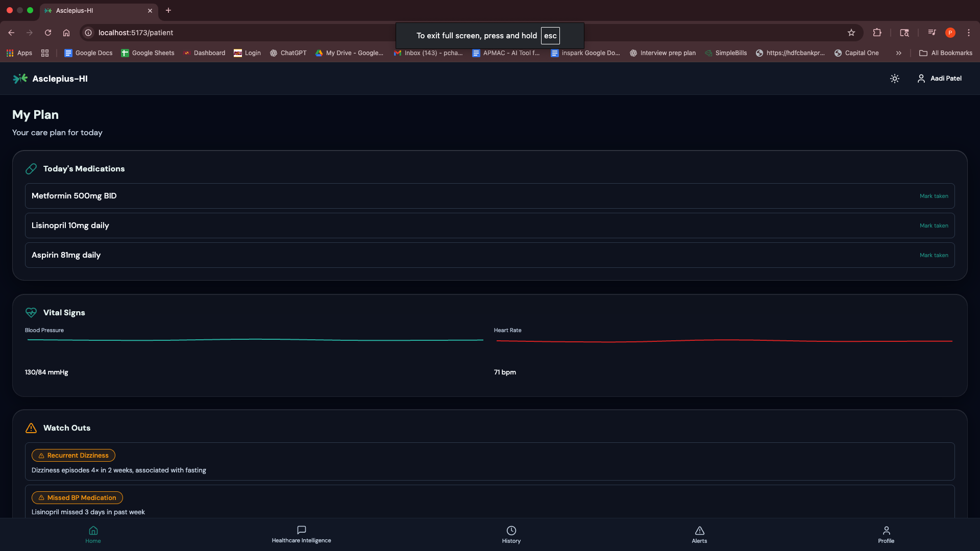The height and width of the screenshot is (551, 980).
Task: Click the Missed BP Medication badge
Action: pos(77,497)
